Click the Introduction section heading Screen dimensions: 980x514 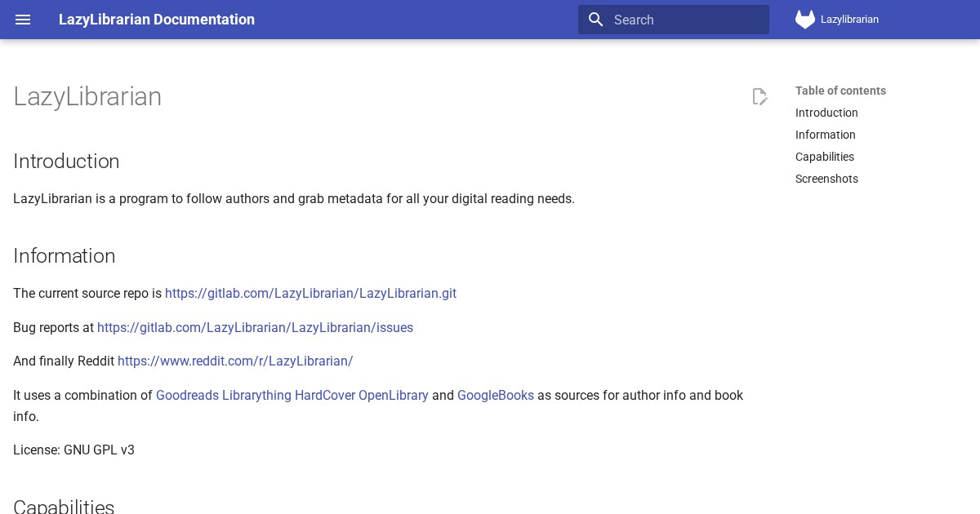click(66, 161)
